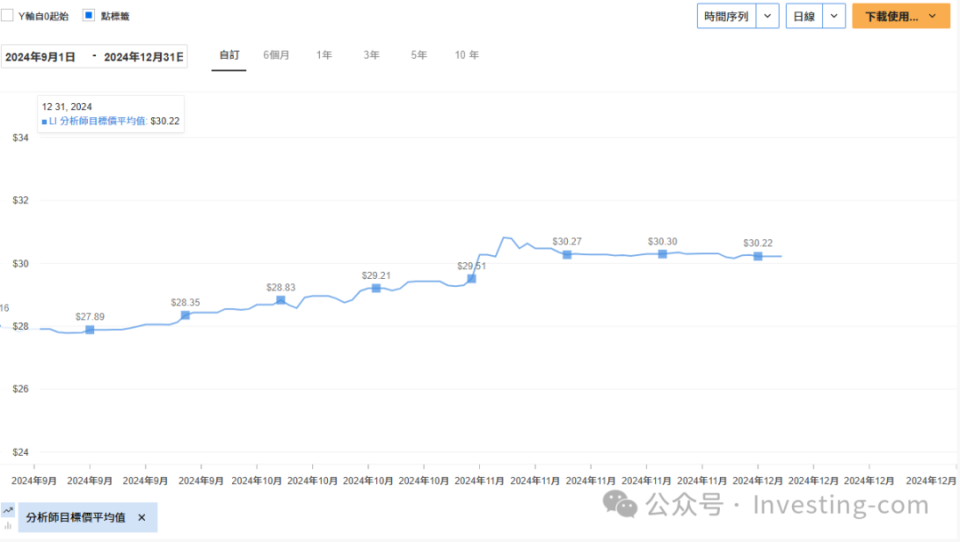Select the 1年 range tab
Image resolution: width=960 pixels, height=542 pixels.
(x=324, y=55)
